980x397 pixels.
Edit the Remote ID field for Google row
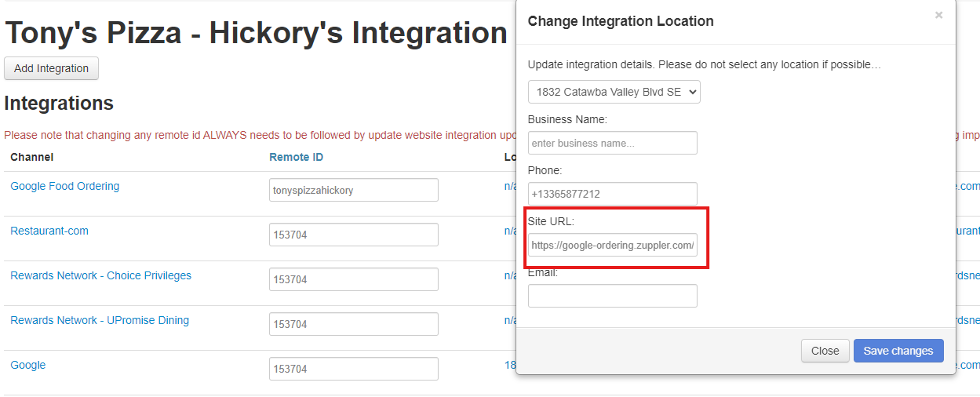353,369
